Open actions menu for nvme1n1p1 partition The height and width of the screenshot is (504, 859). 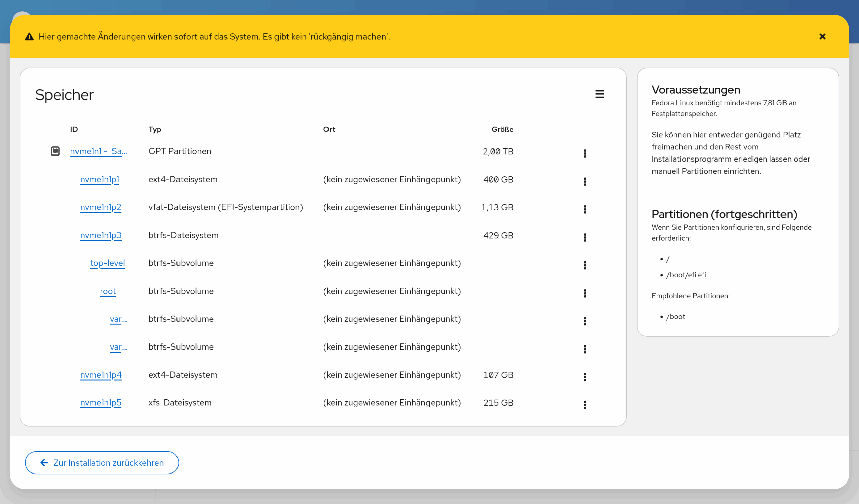pos(585,182)
